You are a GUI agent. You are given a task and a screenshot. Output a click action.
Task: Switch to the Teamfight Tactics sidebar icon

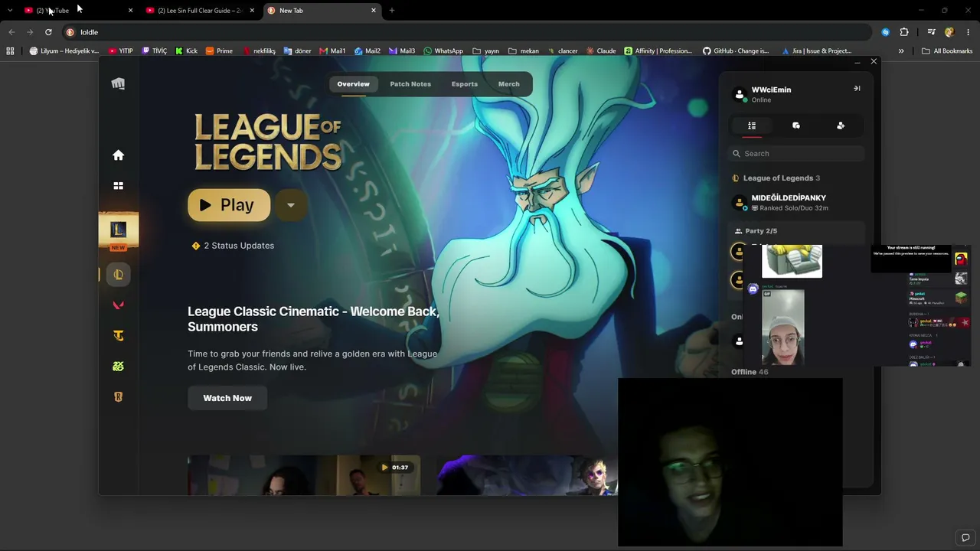[118, 336]
